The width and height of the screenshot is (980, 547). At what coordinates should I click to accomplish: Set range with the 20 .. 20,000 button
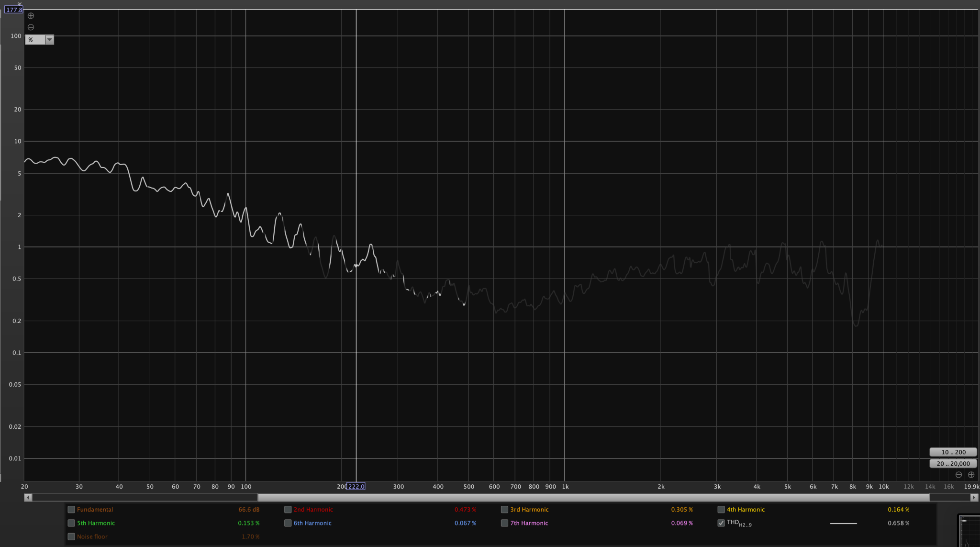point(953,464)
